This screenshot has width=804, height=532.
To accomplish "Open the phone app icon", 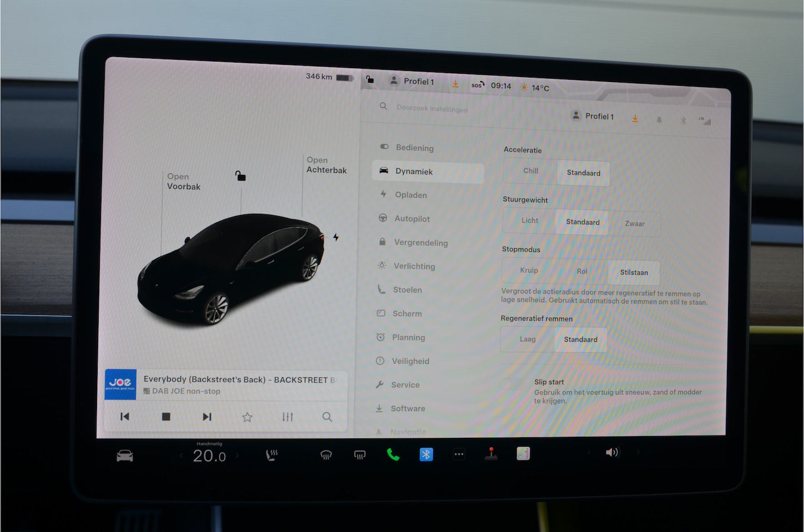I will pos(393,455).
